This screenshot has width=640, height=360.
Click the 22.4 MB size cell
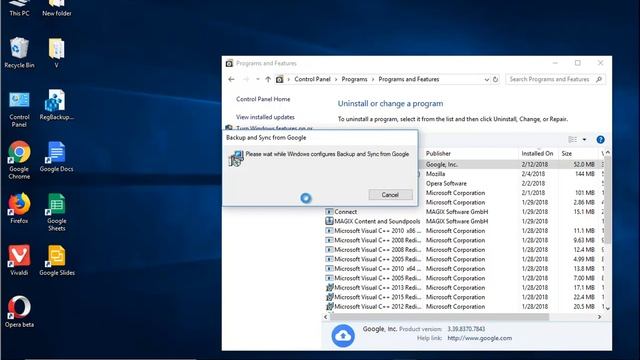point(584,297)
